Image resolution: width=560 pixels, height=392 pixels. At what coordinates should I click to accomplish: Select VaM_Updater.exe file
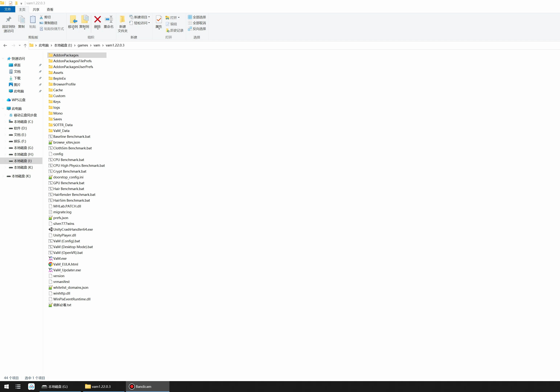[67, 270]
